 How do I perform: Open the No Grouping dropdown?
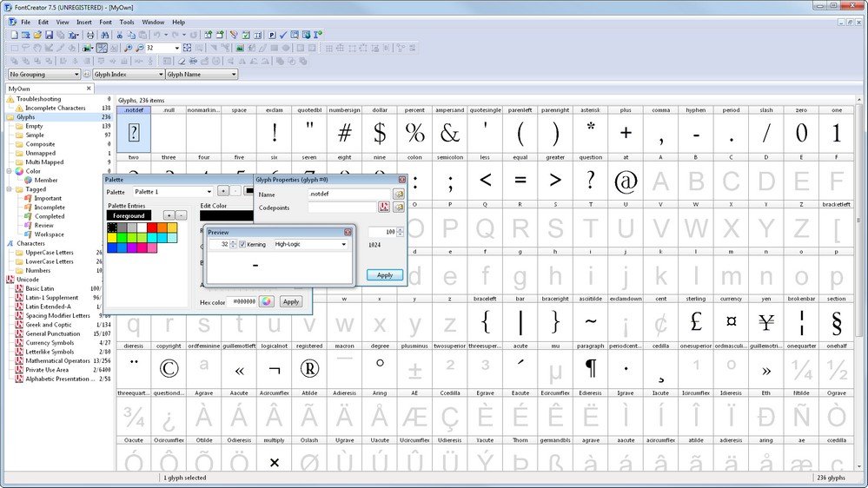(x=44, y=74)
